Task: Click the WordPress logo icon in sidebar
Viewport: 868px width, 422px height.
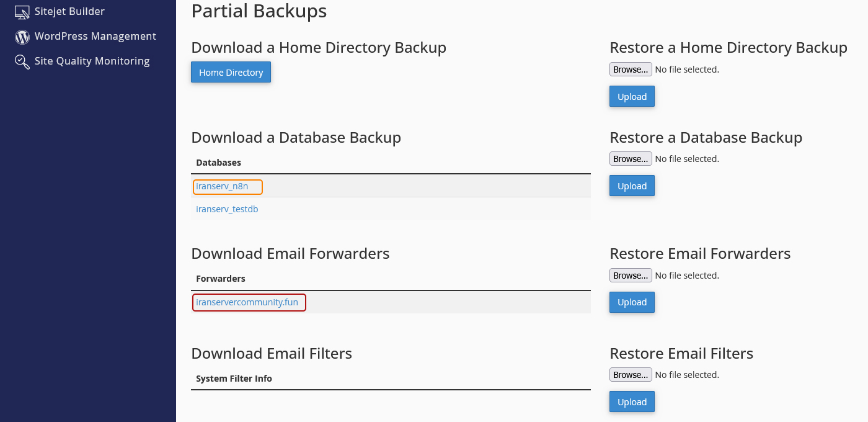Action: click(x=22, y=37)
